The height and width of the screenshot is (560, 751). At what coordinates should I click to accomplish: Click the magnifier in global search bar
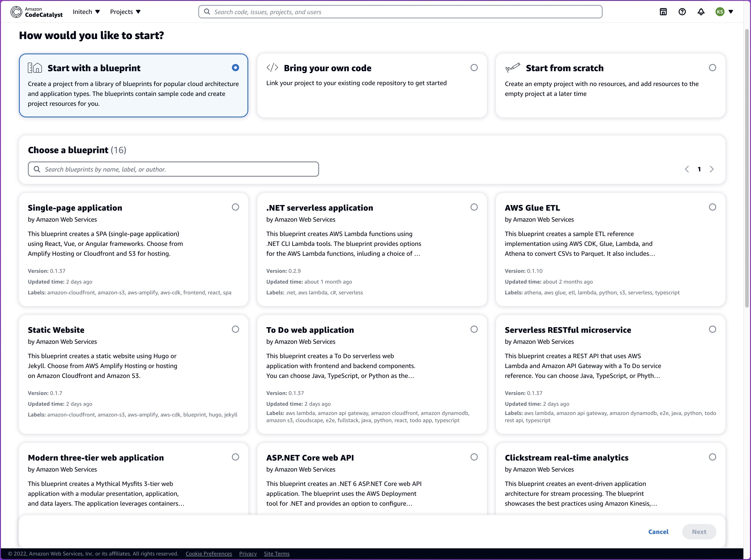point(207,12)
